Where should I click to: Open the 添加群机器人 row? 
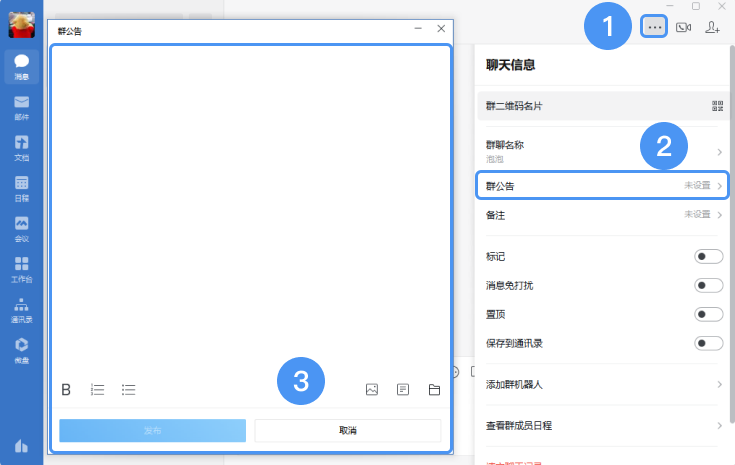pos(603,385)
